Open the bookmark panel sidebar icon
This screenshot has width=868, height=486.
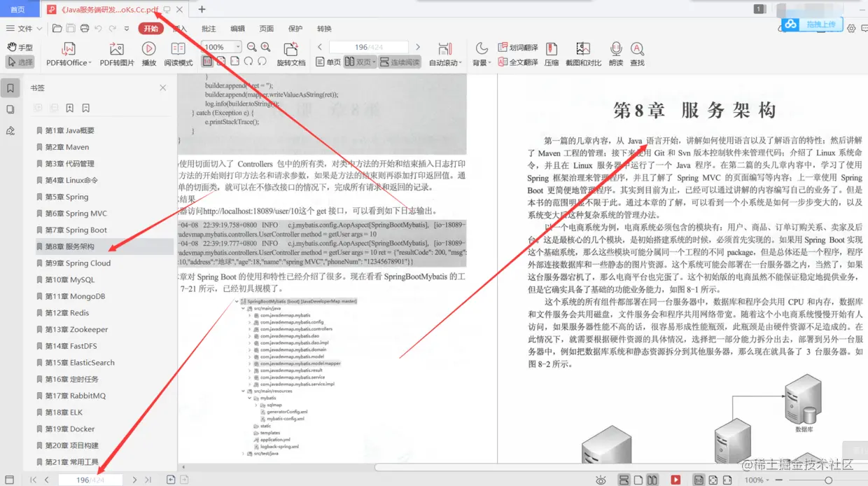pos(10,88)
